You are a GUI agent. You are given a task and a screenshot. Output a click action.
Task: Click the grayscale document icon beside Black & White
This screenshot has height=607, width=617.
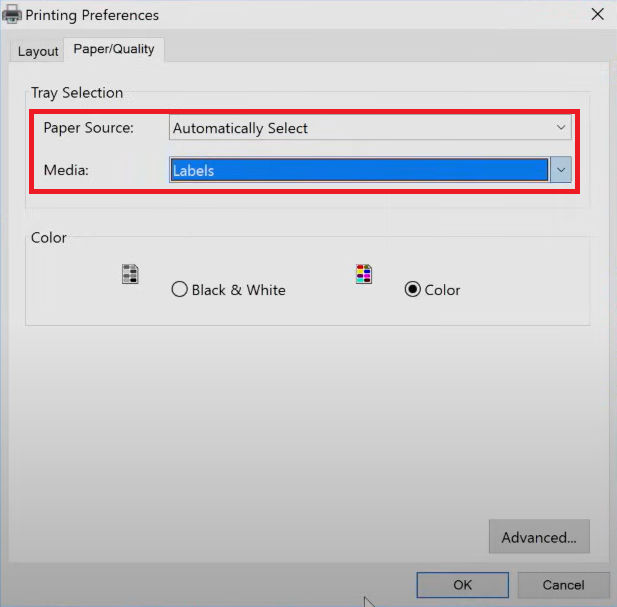tap(130, 274)
